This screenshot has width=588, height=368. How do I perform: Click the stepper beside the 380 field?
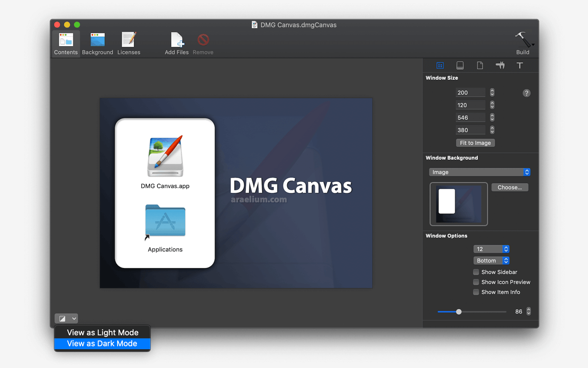pyautogui.click(x=492, y=130)
